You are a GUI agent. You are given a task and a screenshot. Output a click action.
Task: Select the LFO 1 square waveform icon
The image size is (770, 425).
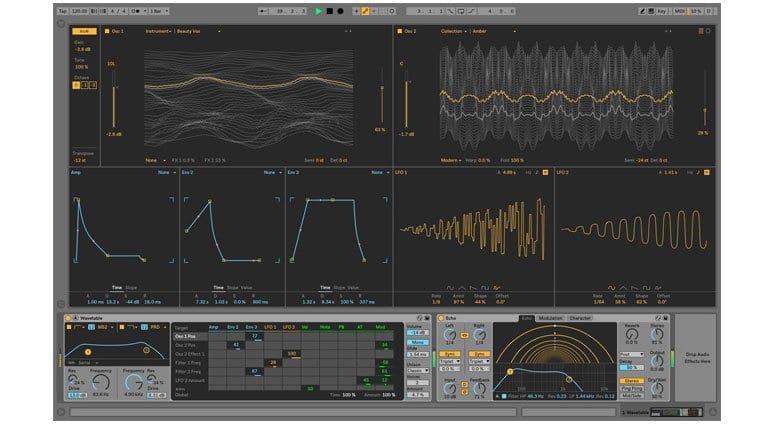coord(485,288)
